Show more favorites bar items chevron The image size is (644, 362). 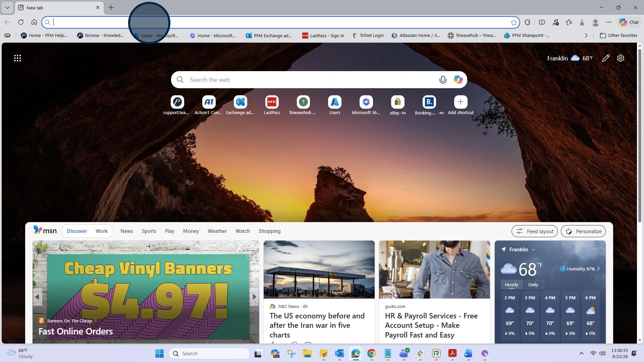pos(586,35)
